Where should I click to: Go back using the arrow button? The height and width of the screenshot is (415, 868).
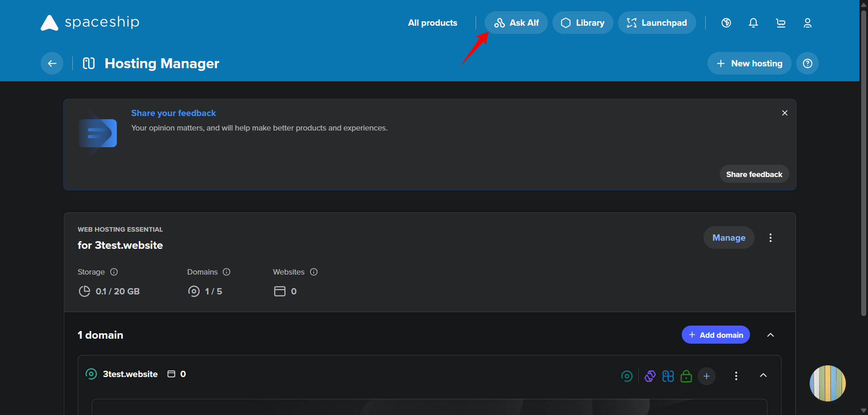(52, 63)
